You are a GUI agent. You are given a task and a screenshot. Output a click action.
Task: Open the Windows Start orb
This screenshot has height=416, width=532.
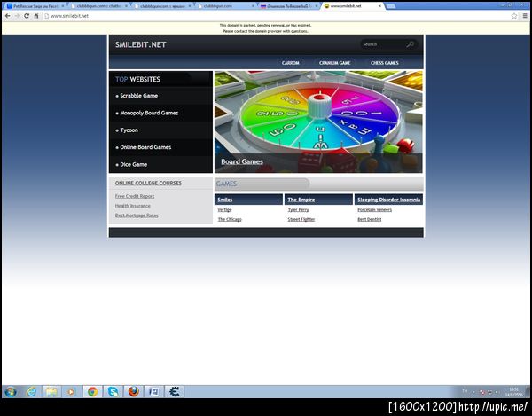11,392
